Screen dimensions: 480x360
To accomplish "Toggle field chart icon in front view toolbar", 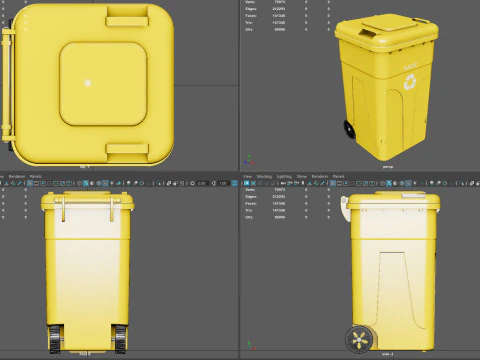I will point(56,183).
